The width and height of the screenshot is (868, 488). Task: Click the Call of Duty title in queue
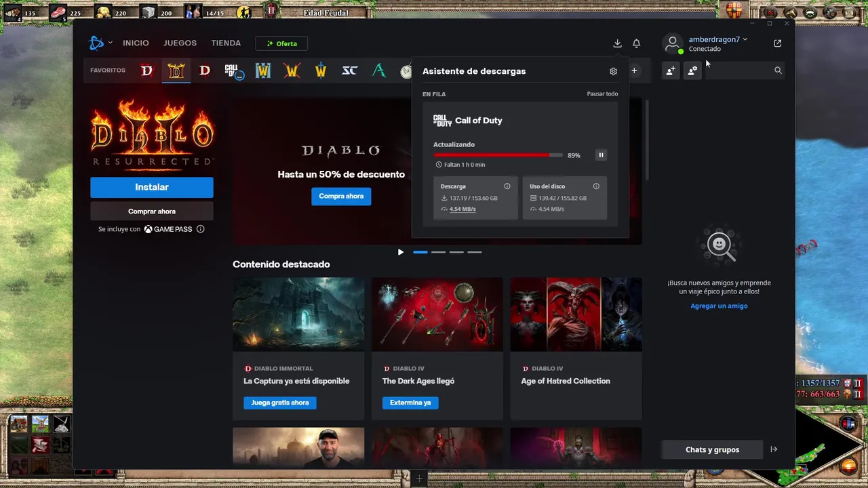[479, 121]
